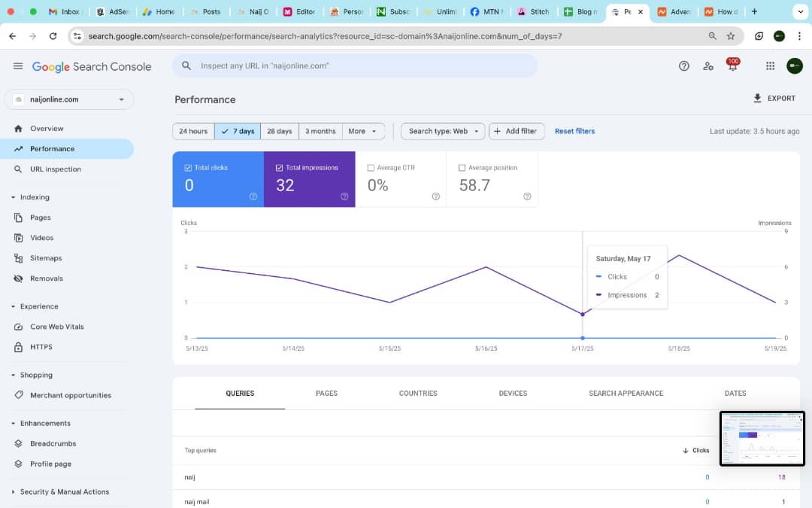
Task: Click the Core Web Vitals sidebar icon
Action: tap(19, 327)
